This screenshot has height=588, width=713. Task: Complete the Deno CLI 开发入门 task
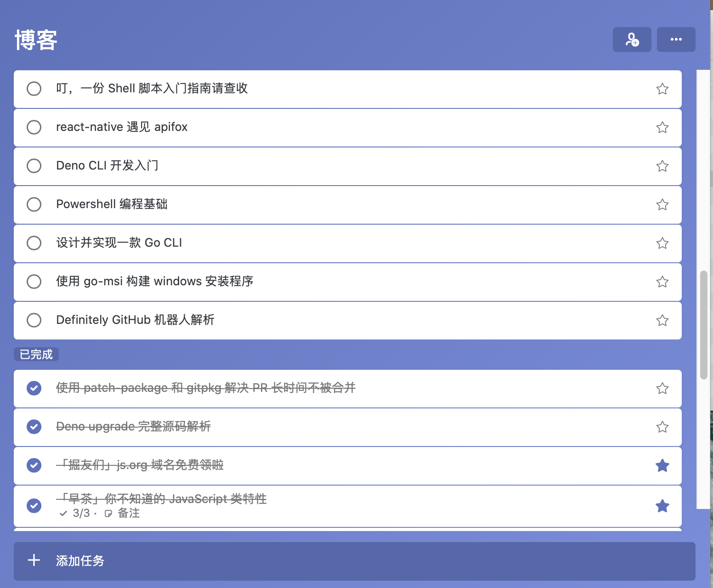(34, 166)
